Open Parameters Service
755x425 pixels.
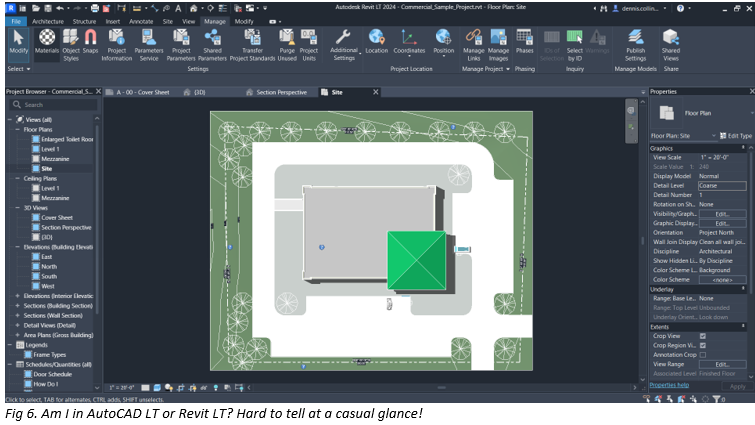click(x=149, y=45)
